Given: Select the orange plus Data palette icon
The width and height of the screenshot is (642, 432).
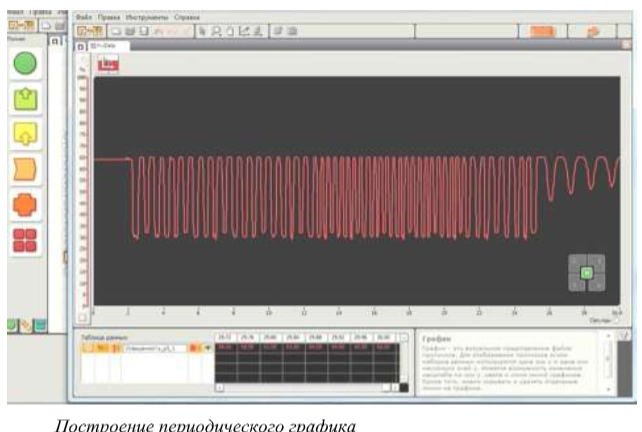Looking at the screenshot, I should (24, 205).
